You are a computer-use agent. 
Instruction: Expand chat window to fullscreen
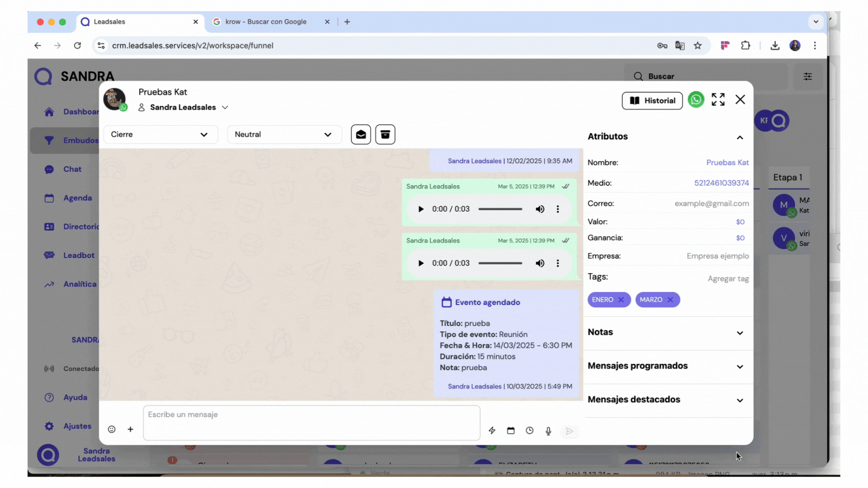718,99
